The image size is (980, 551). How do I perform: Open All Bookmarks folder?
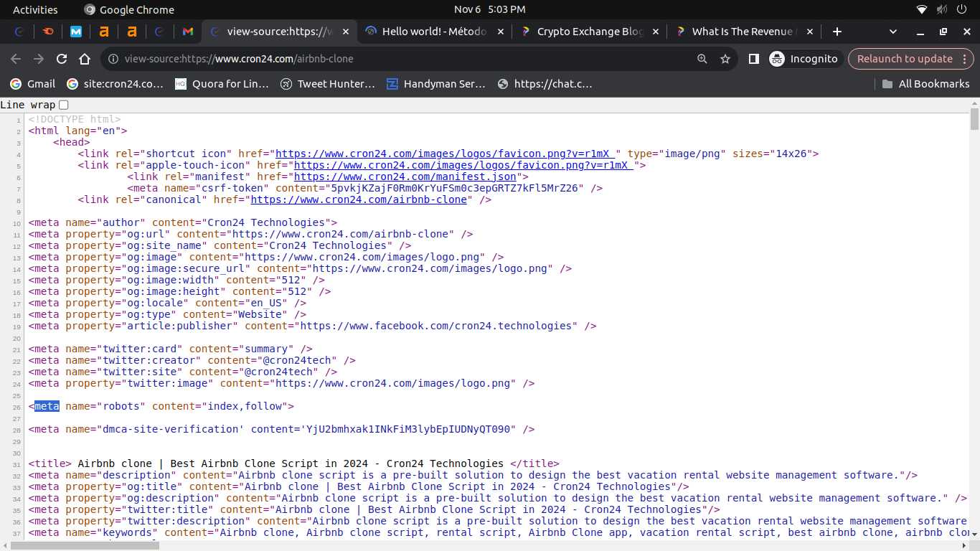pyautogui.click(x=925, y=84)
